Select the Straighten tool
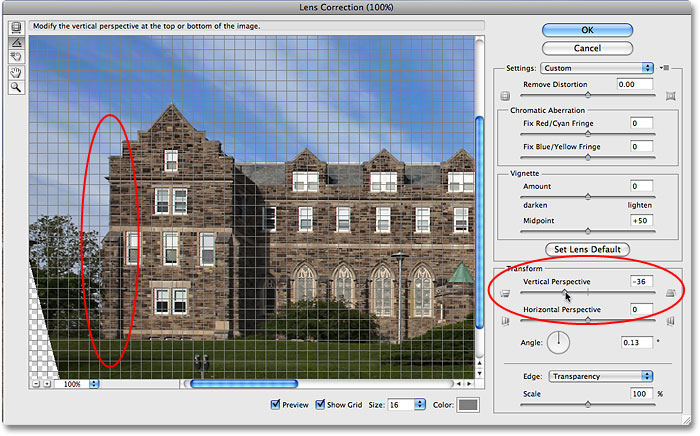 point(16,42)
